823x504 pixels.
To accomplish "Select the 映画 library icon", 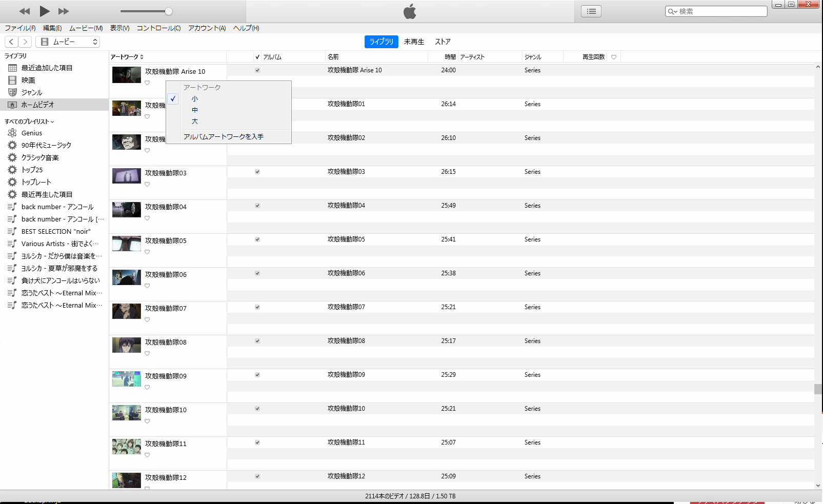I will (13, 80).
